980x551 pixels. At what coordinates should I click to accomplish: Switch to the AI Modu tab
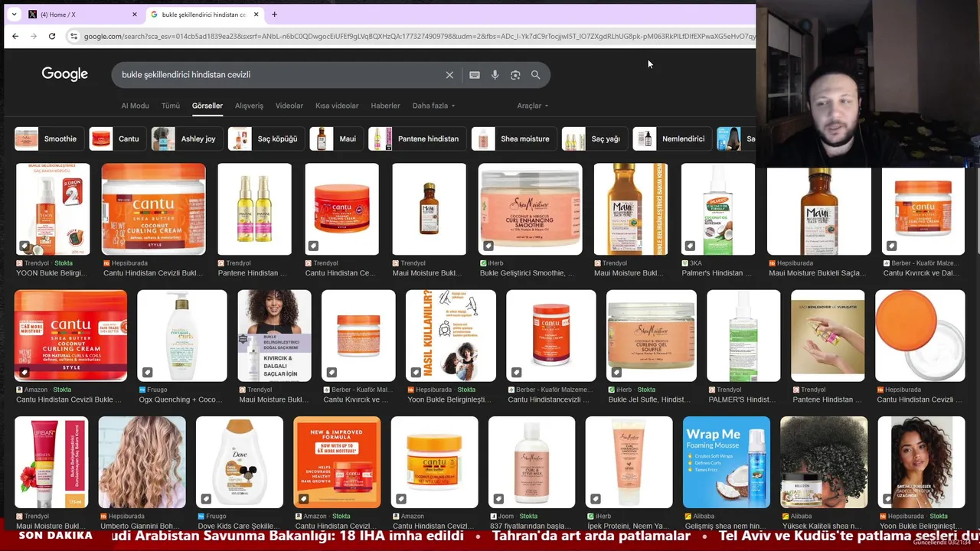(135, 106)
